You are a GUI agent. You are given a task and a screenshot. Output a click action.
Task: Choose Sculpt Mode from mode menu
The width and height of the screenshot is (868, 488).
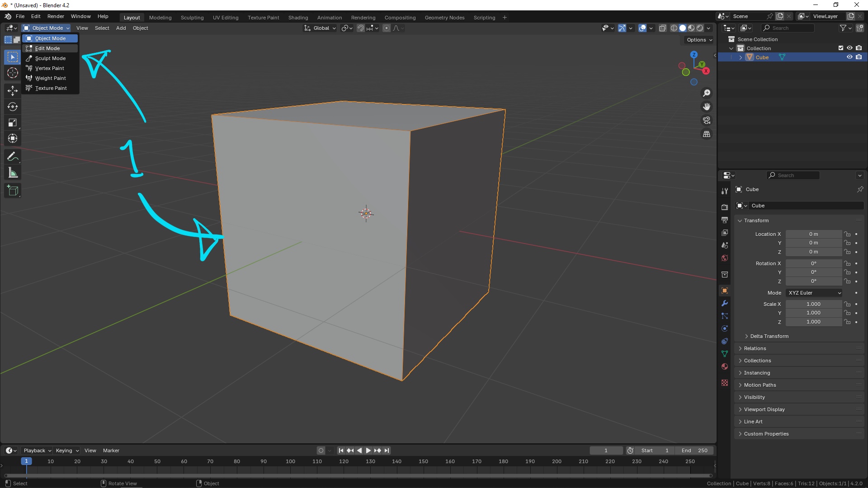(x=50, y=58)
